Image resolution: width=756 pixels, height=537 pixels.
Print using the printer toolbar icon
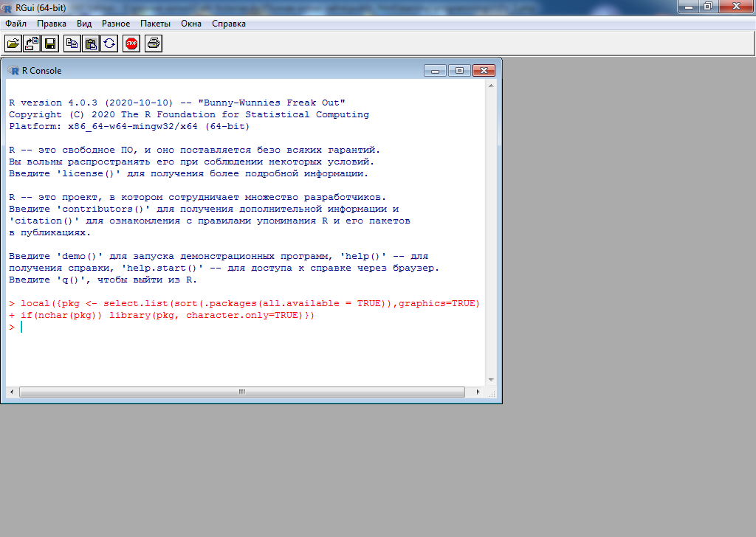(x=154, y=44)
